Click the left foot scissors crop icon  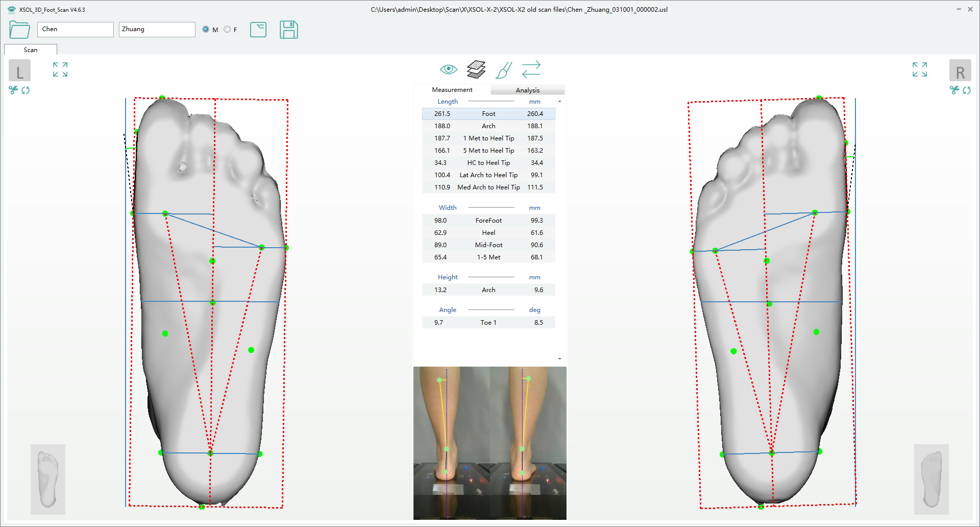click(x=13, y=90)
